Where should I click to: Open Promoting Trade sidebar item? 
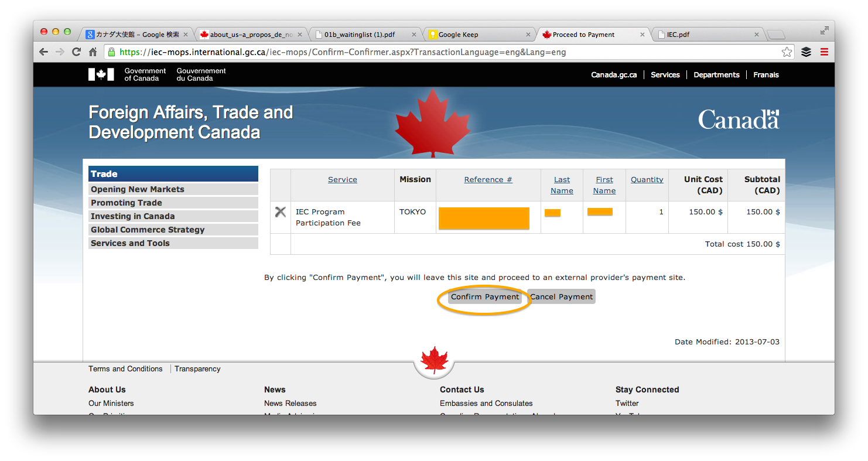click(x=127, y=203)
